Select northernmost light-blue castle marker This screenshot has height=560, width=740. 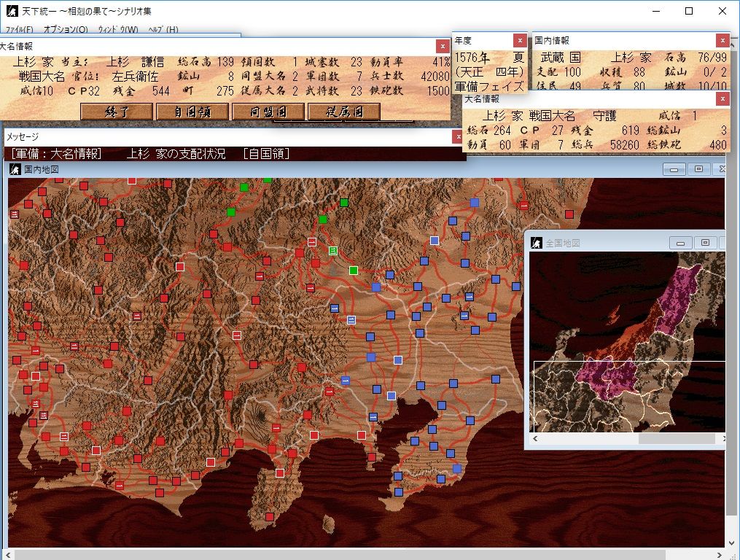coord(475,203)
